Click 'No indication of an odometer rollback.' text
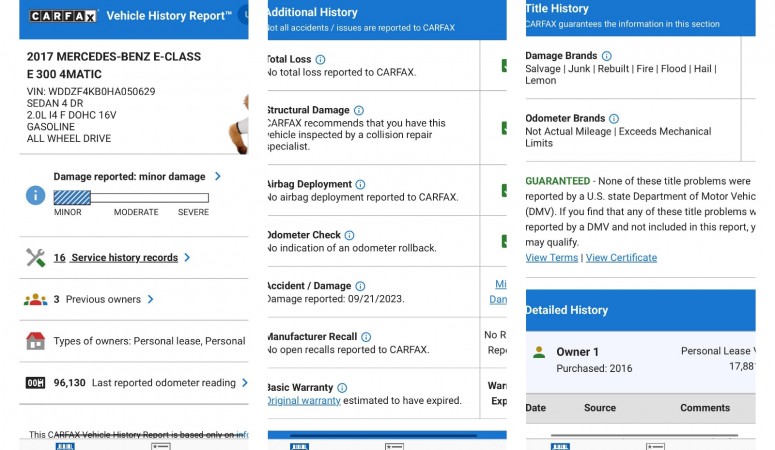 (x=351, y=248)
